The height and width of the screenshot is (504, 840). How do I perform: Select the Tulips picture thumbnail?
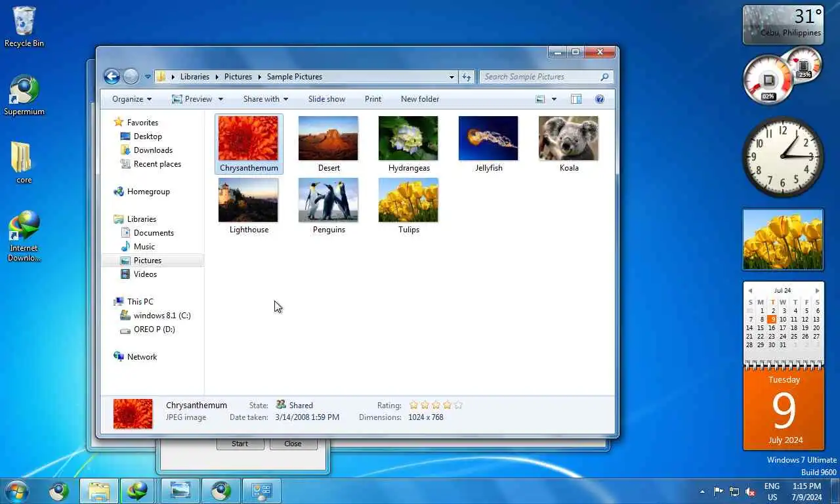click(x=408, y=200)
